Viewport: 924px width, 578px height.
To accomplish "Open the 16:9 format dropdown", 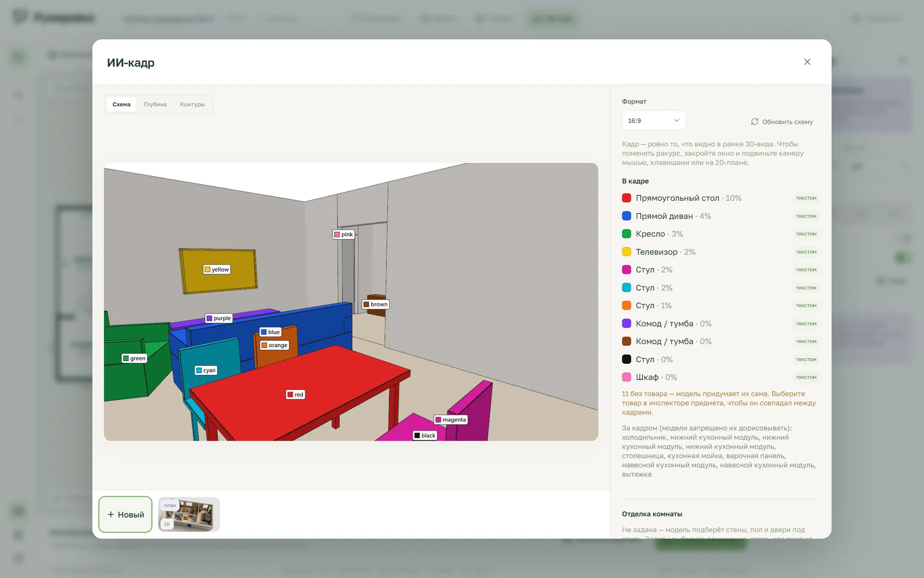I will tap(654, 120).
